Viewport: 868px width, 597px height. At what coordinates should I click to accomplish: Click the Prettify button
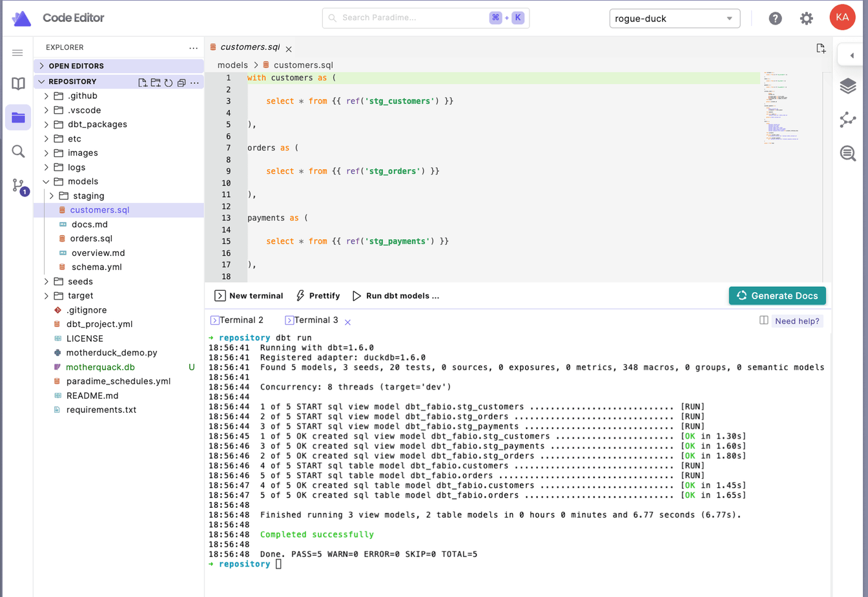[x=318, y=296]
